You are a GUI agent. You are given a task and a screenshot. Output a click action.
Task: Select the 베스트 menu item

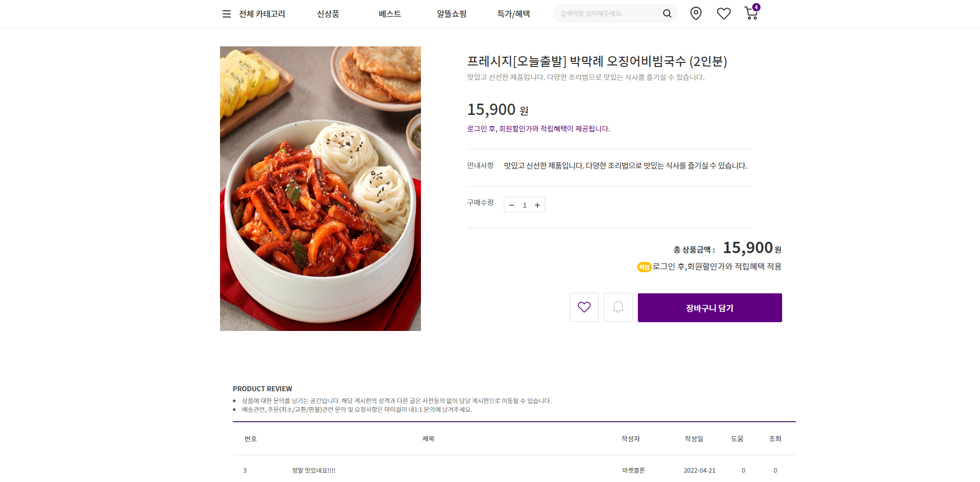click(390, 14)
